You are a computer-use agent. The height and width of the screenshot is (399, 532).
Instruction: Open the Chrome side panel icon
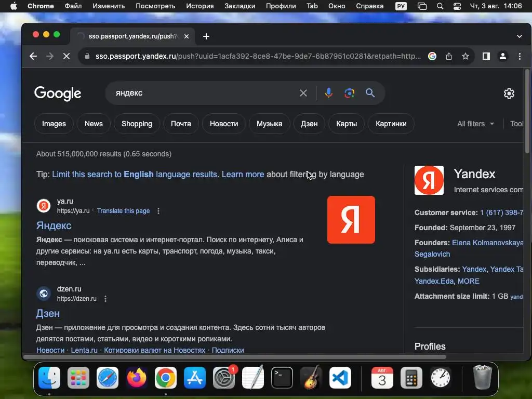click(x=486, y=56)
